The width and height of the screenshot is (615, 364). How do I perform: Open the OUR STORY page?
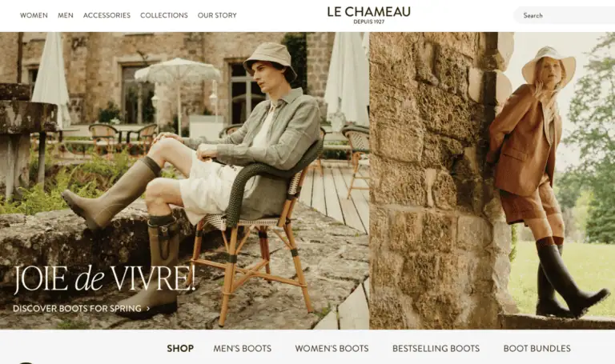217,15
